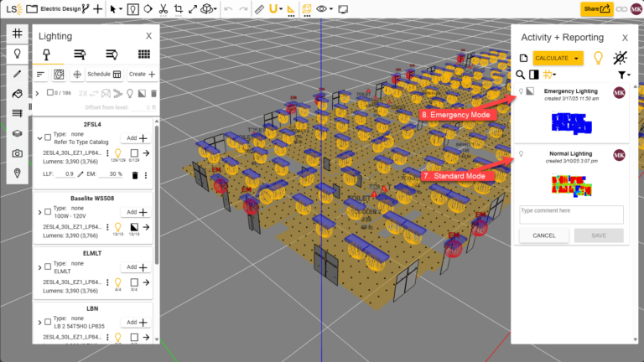
Task: Click the branch version icon beside Electric Design
Action: point(86,8)
